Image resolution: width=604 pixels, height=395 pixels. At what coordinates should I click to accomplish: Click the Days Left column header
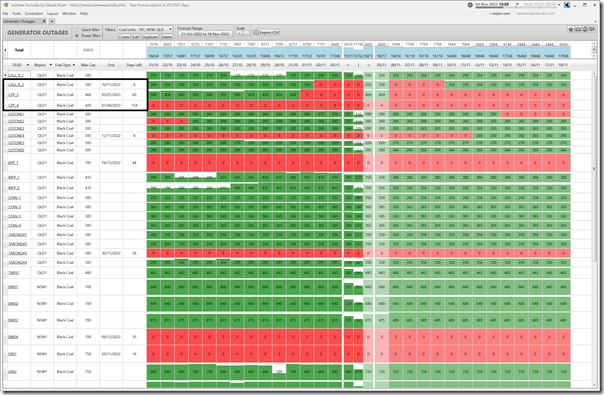[x=134, y=65]
